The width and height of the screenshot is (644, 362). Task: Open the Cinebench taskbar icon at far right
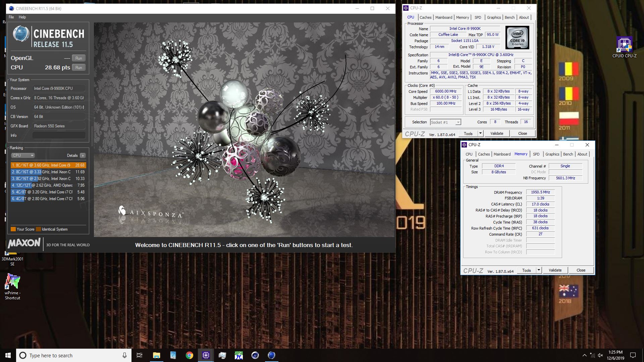click(272, 355)
